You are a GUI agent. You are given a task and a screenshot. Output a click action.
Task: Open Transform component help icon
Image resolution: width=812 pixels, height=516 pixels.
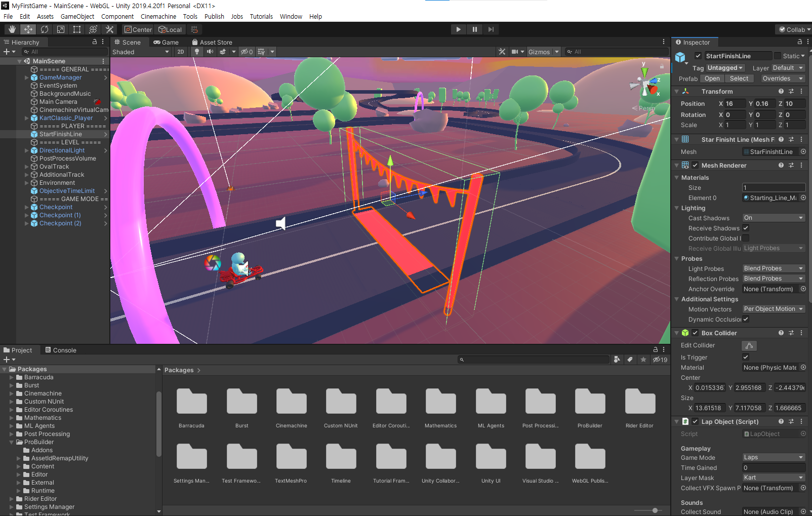tap(781, 92)
